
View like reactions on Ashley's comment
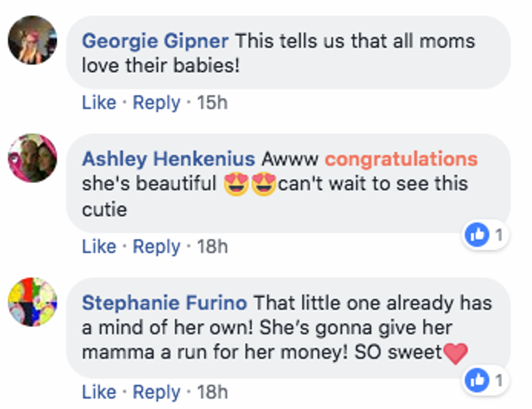pyautogui.click(x=485, y=235)
